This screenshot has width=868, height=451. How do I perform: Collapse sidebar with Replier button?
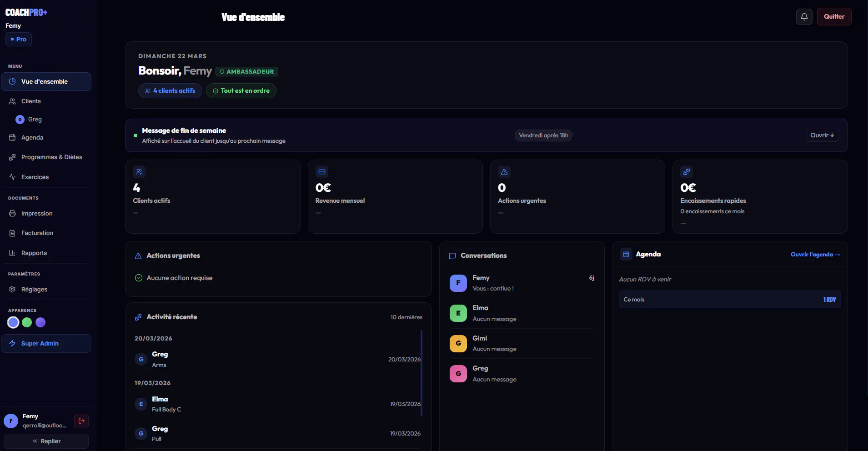(x=46, y=441)
